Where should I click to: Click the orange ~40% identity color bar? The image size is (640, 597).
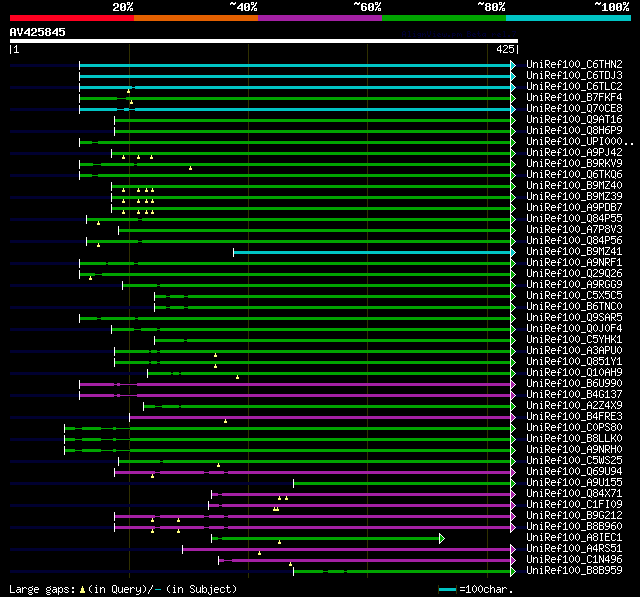(196, 18)
